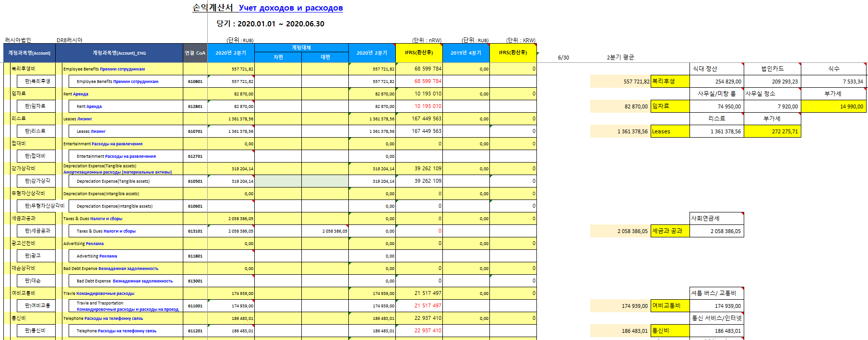This screenshot has width=868, height=340.
Task: Select the 법인카드 header cell
Action: tap(772, 69)
